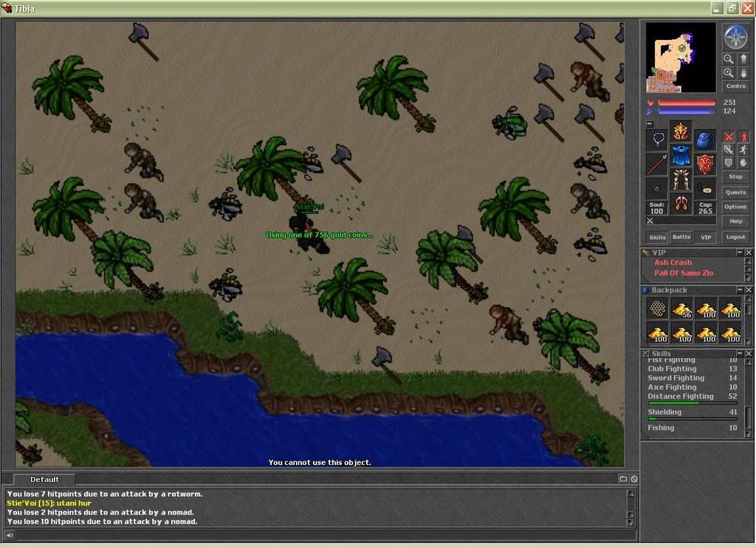Click the Shielding progress bar
The width and height of the screenshot is (756, 547).
point(693,419)
